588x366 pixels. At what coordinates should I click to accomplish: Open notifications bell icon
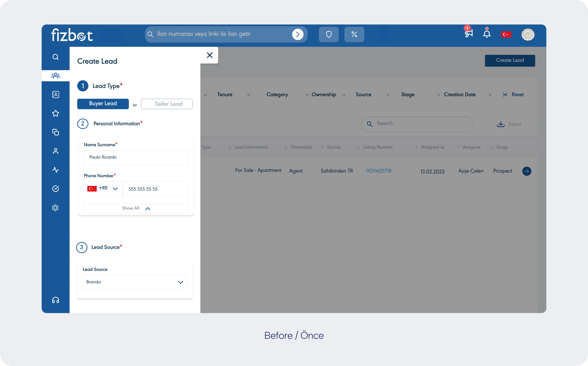487,33
